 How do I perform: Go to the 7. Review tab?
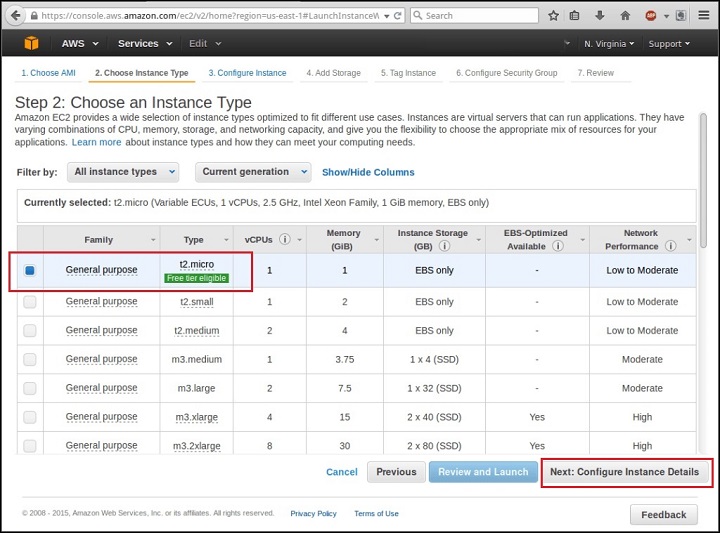click(596, 73)
